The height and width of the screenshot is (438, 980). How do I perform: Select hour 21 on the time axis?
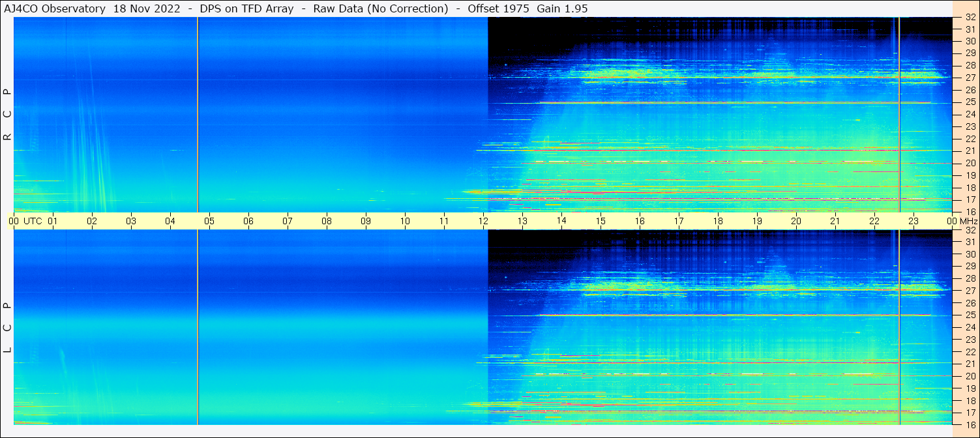[835, 221]
